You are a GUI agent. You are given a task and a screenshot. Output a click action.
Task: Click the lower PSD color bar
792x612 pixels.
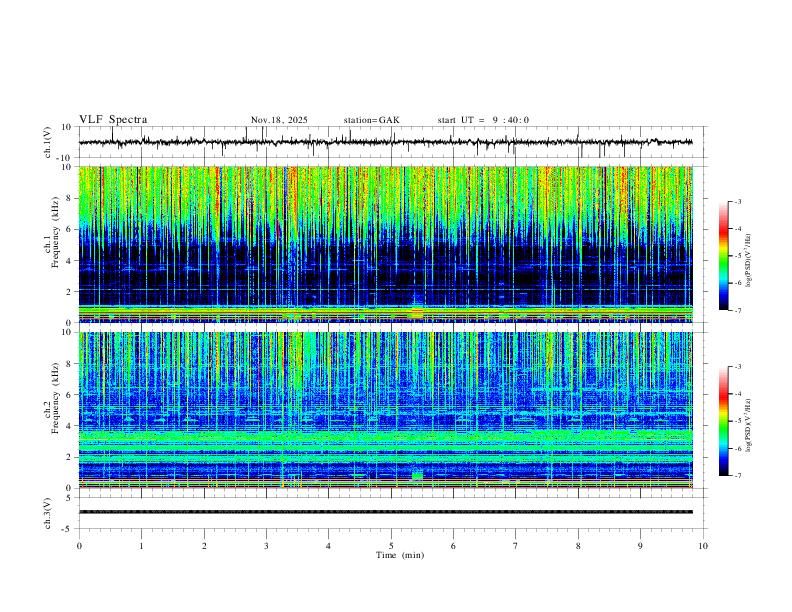(x=723, y=421)
